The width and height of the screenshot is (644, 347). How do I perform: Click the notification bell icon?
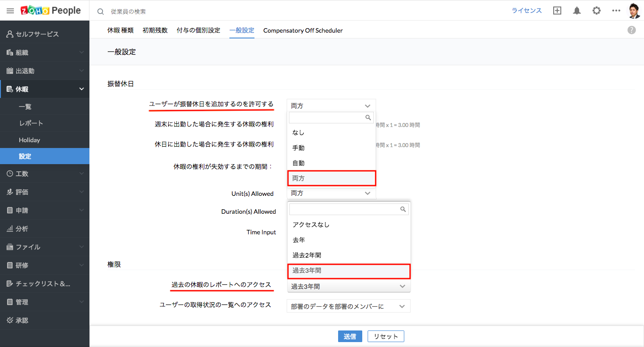pos(577,11)
